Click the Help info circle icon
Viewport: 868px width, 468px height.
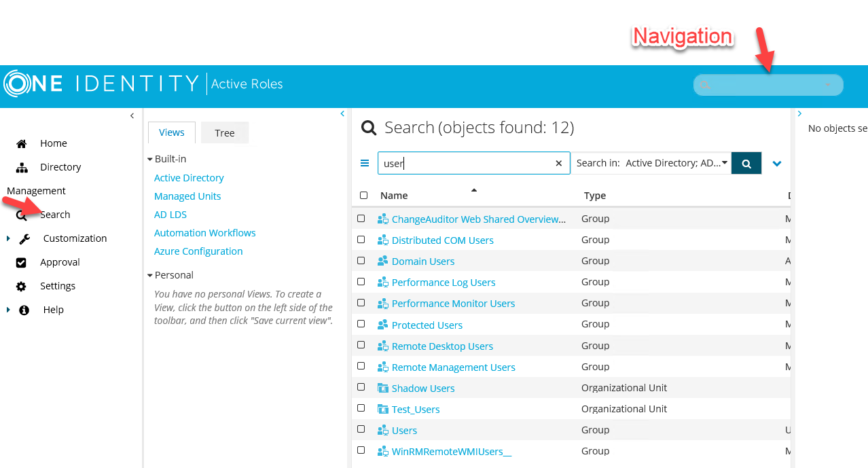pyautogui.click(x=24, y=310)
